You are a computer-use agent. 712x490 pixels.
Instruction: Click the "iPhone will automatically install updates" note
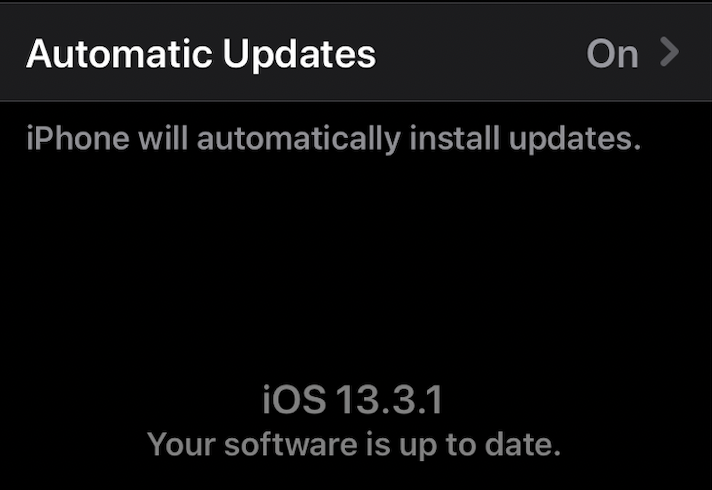point(334,139)
